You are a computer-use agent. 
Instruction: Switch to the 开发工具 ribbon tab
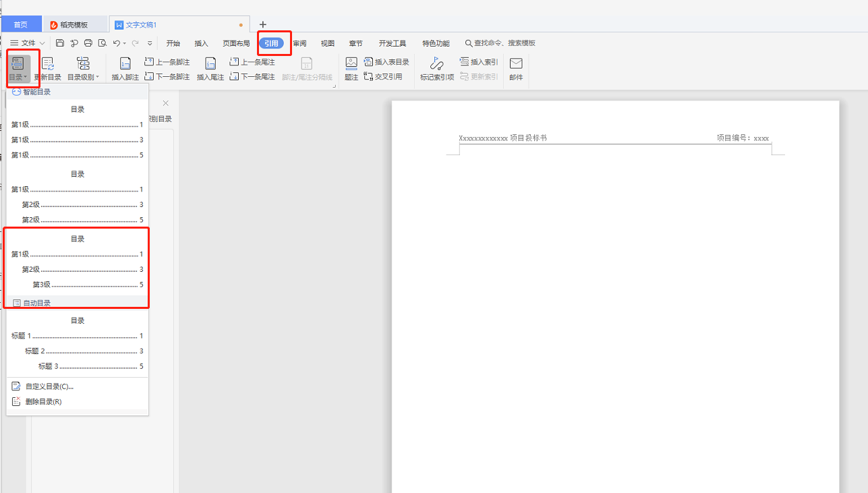pyautogui.click(x=393, y=43)
